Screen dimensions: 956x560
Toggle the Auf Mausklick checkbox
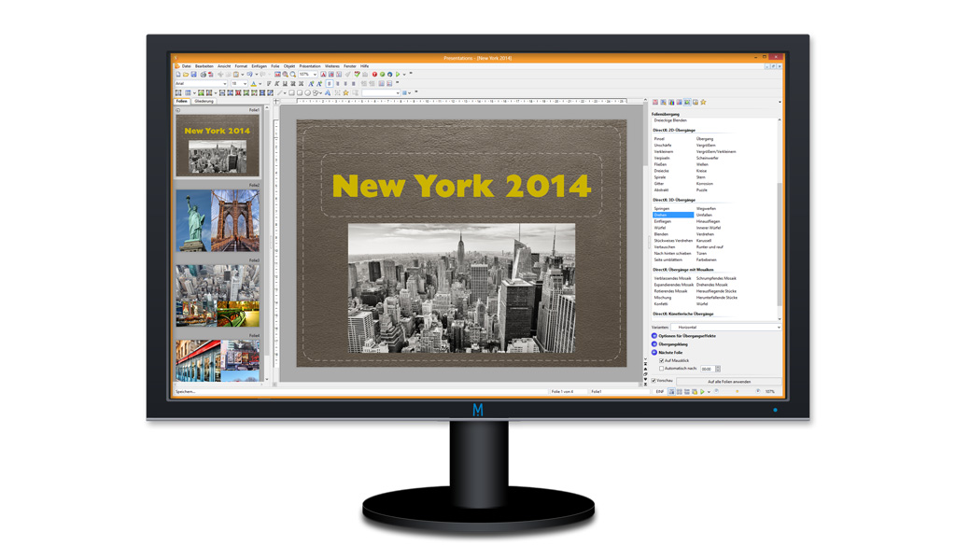[x=662, y=361]
